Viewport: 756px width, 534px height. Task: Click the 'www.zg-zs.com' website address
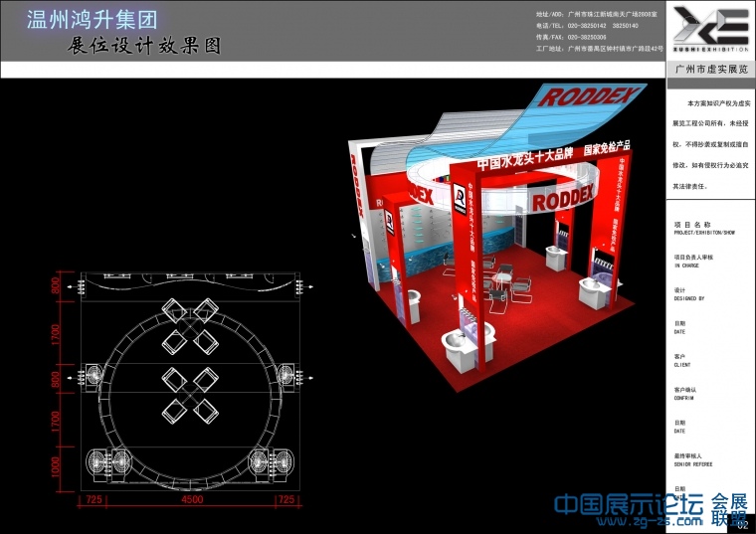649,521
